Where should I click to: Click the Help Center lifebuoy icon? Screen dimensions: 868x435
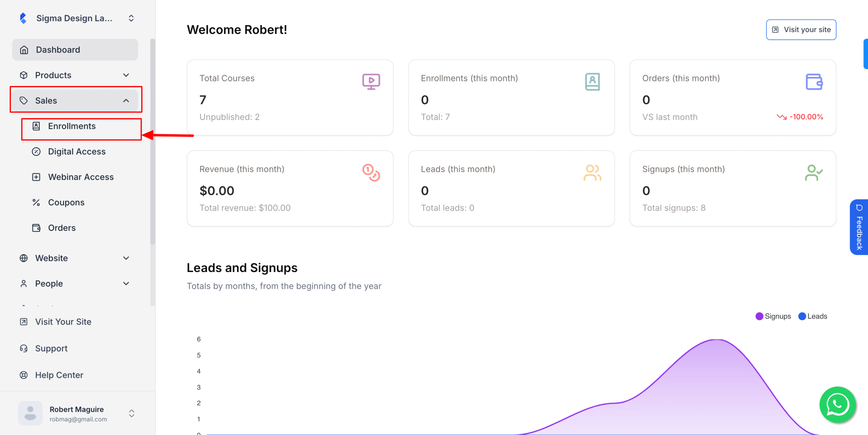click(x=23, y=375)
